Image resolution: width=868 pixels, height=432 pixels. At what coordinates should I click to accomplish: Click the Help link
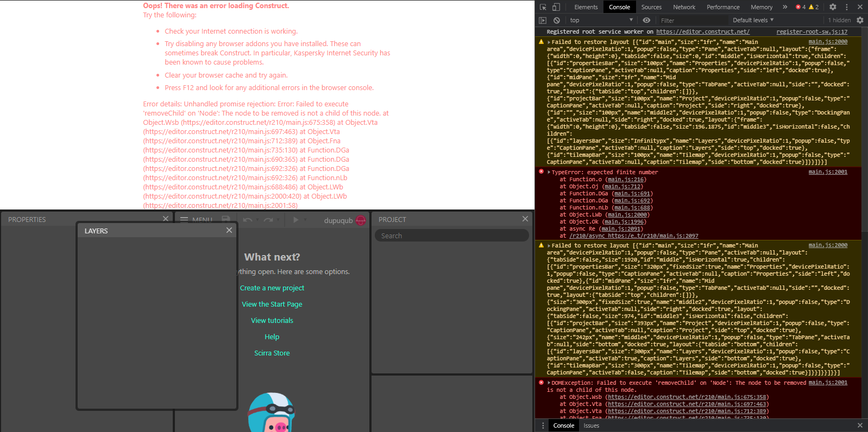coord(272,337)
